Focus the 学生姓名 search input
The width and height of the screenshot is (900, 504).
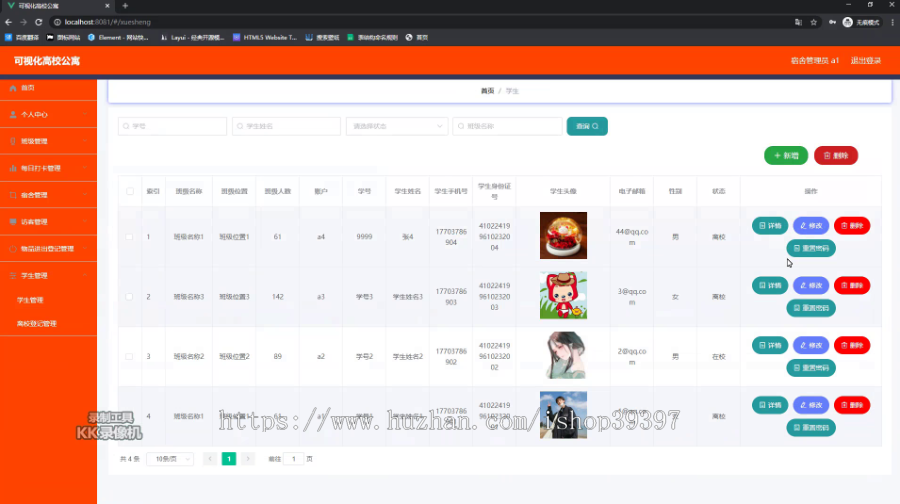(286, 126)
